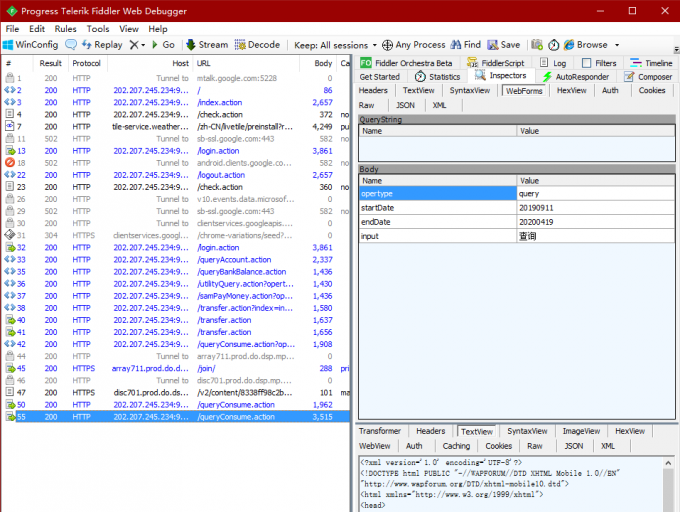Select session 7 weather tile row icon
This screenshot has height=512, width=680.
[x=10, y=126]
